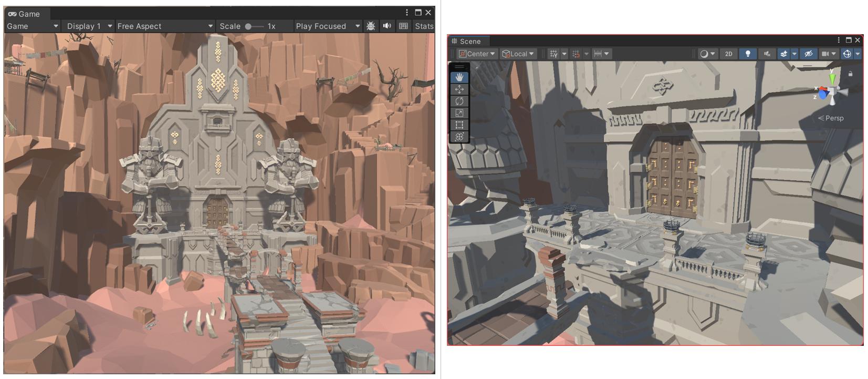Toggle scene lighting bulb button
The image size is (868, 379).
[x=748, y=54]
